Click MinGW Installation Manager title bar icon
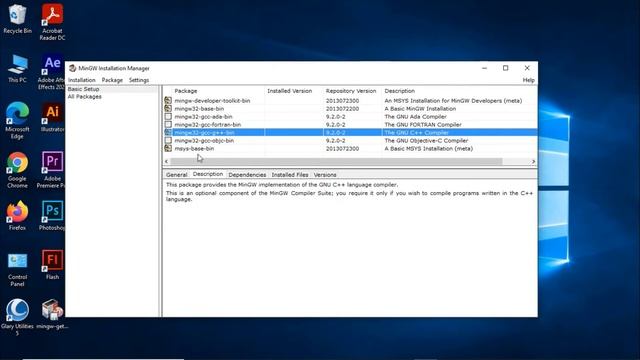640x360 pixels. (73, 68)
